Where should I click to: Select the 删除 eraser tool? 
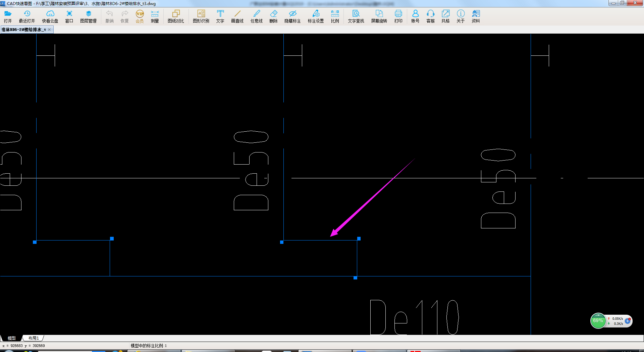point(273,16)
